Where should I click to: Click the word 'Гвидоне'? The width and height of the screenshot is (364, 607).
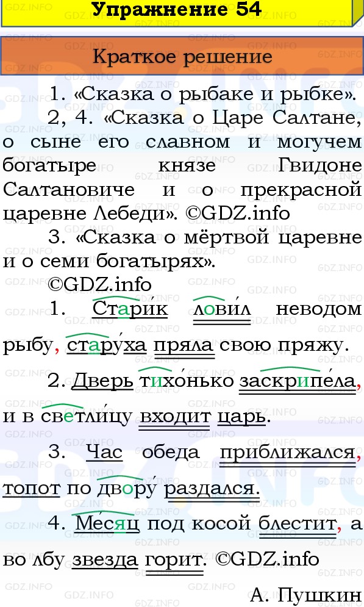[319, 165]
